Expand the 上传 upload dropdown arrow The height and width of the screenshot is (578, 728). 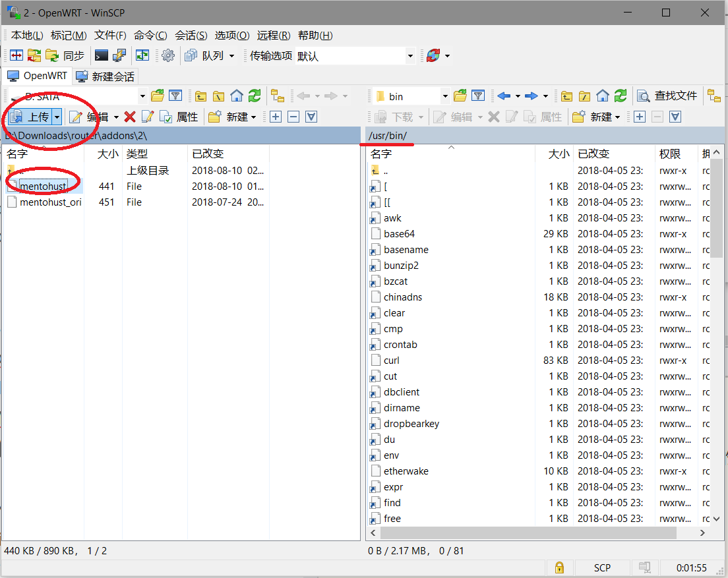click(57, 117)
